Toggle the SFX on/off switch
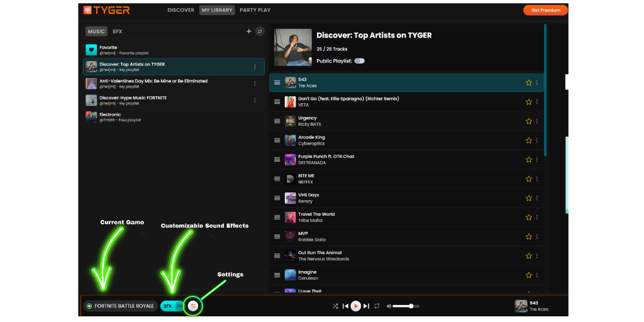The width and height of the screenshot is (644, 322). point(172,306)
